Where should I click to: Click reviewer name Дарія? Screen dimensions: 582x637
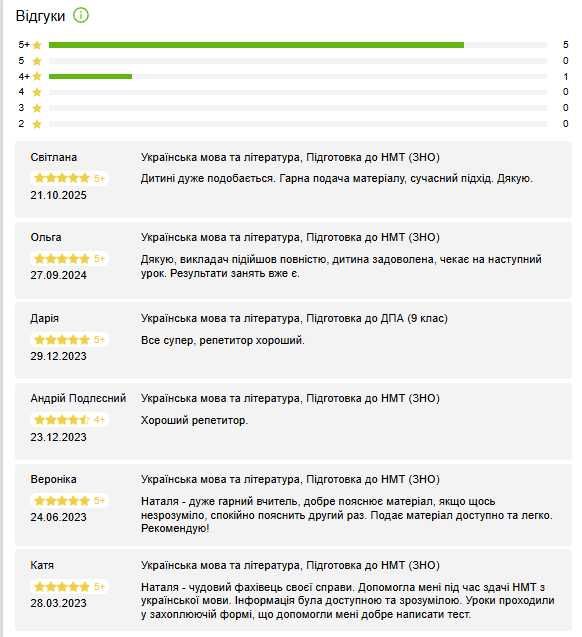45,318
